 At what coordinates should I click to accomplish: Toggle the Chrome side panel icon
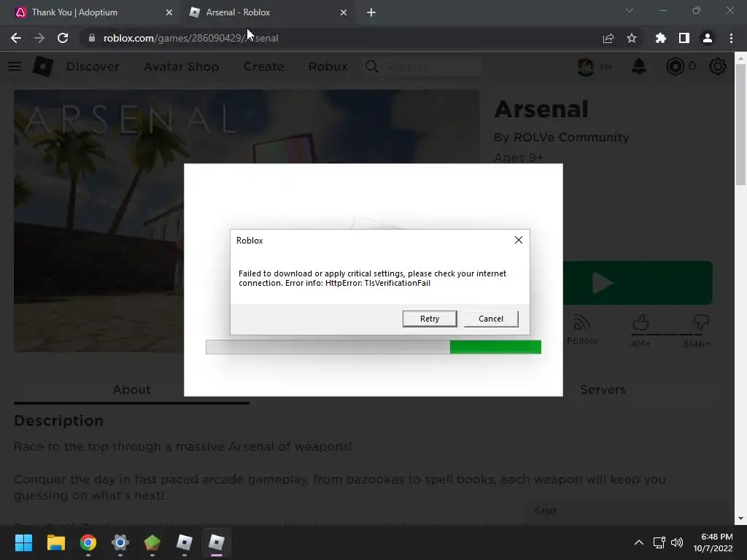(684, 38)
